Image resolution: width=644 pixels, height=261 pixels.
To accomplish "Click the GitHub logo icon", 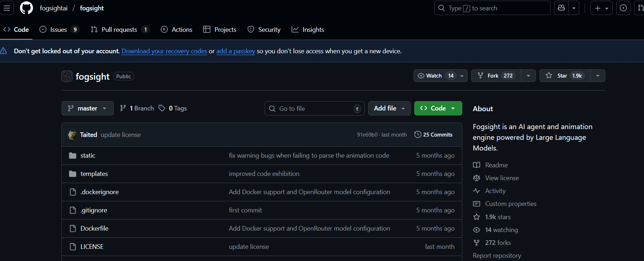I will (x=26, y=8).
